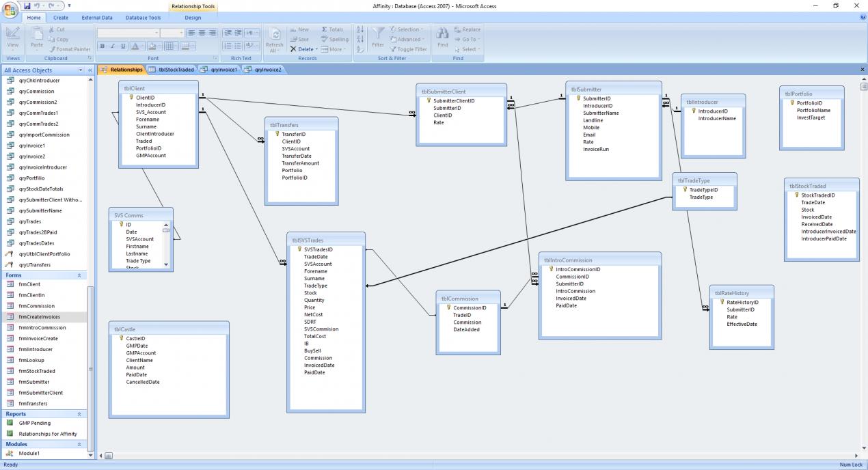Open the All Access Objects dropdown

point(81,70)
